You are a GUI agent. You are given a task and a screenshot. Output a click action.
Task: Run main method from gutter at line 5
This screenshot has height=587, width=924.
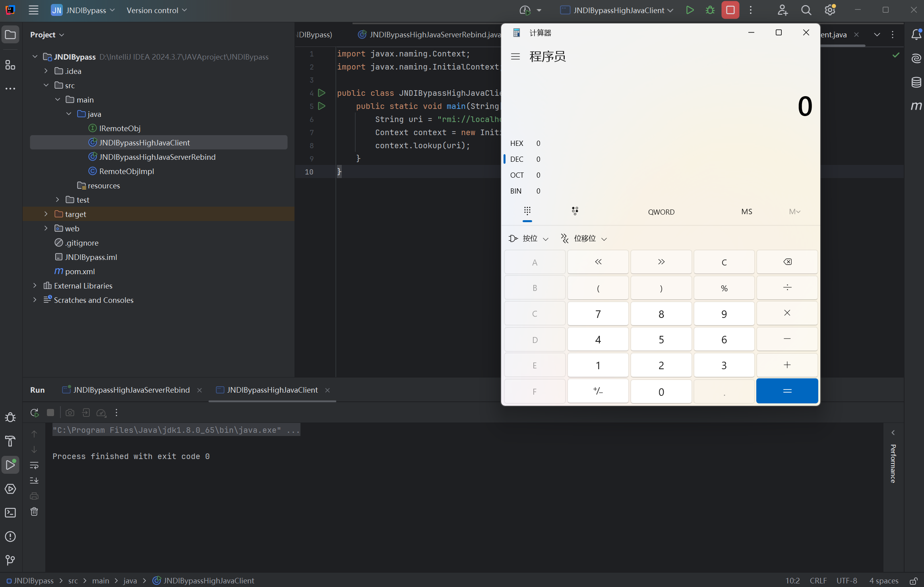(322, 106)
